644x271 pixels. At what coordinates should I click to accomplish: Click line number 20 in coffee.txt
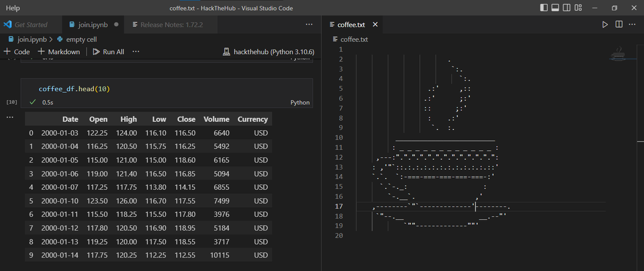pos(339,236)
